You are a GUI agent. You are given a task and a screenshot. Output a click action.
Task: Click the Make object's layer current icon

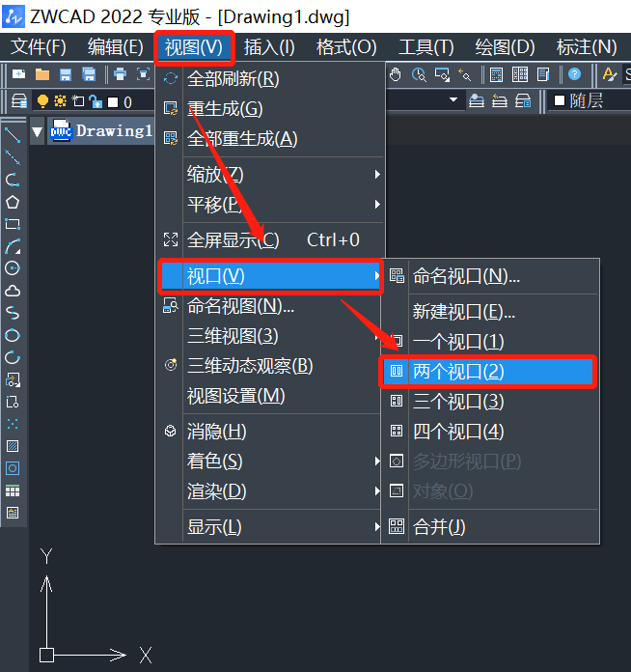(477, 101)
